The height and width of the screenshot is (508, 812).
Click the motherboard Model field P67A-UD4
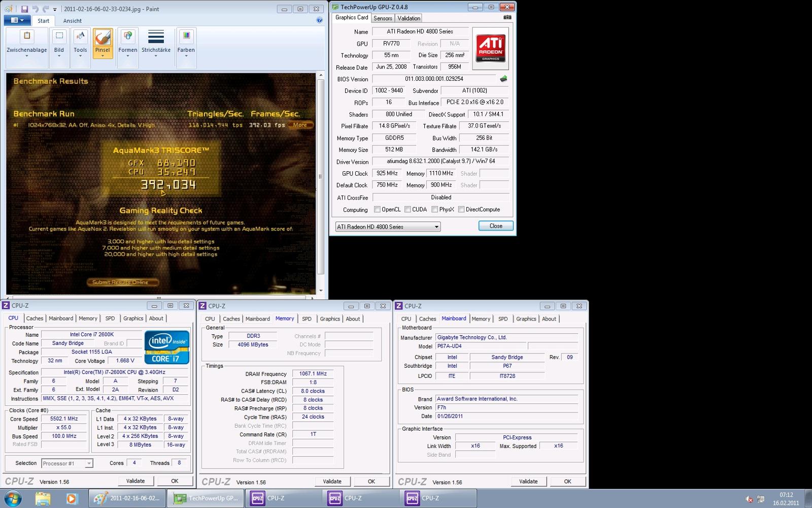(x=481, y=346)
